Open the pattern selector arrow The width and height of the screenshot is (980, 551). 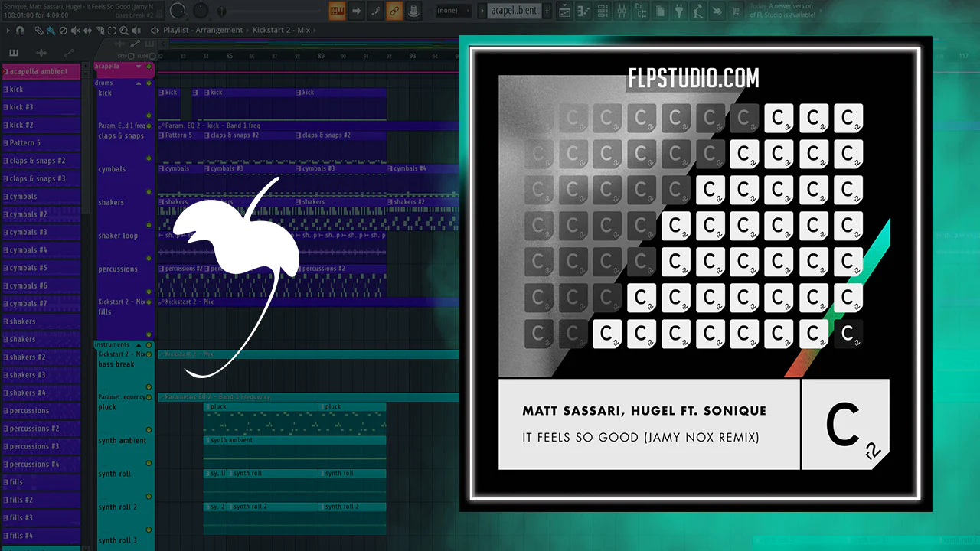pyautogui.click(x=481, y=11)
